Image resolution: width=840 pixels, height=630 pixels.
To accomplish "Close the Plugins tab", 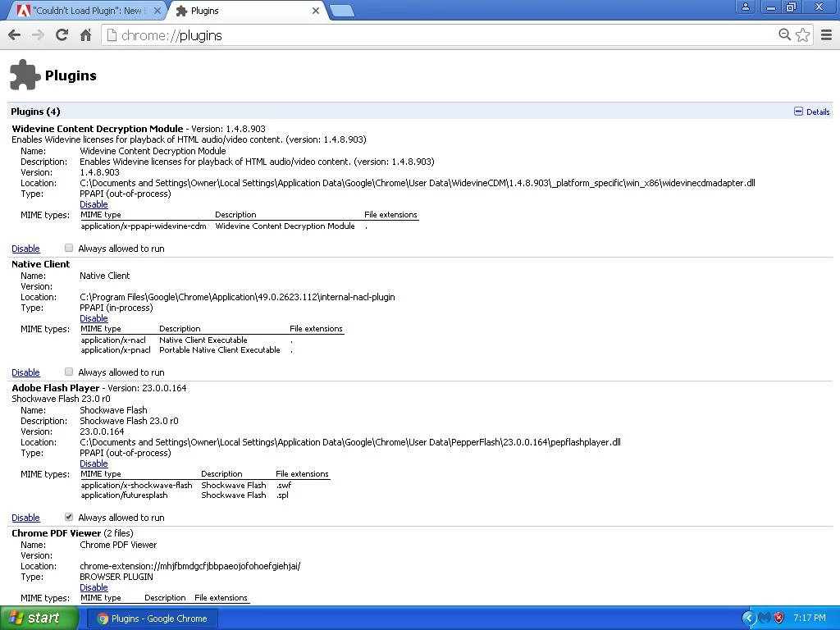I will coord(316,11).
